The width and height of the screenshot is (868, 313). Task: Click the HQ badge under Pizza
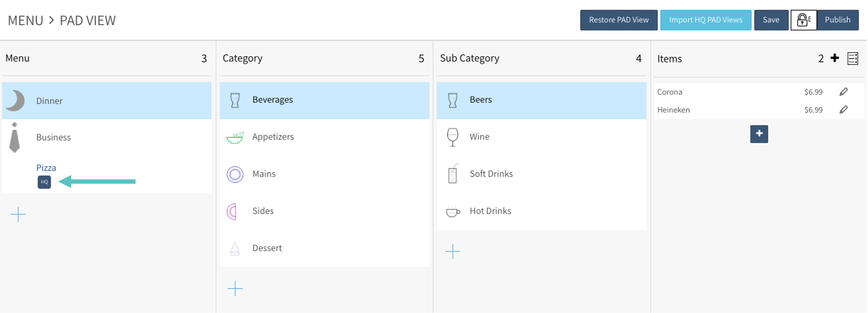[x=44, y=182]
